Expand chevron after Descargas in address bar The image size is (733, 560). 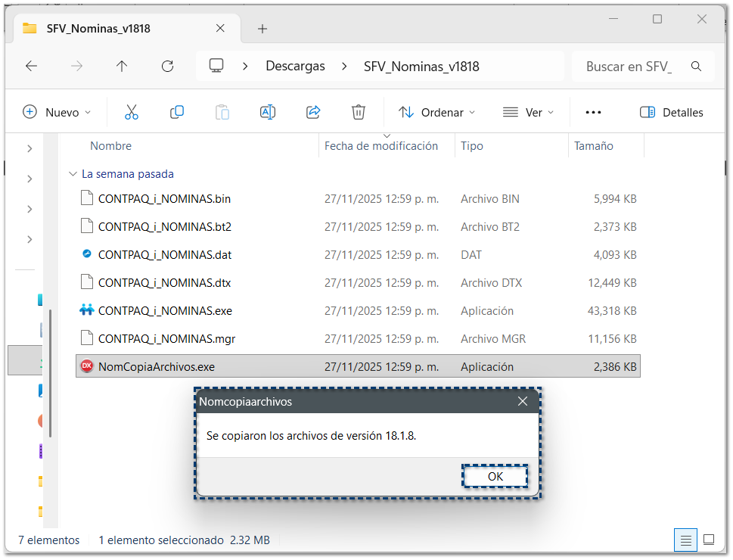[344, 67]
